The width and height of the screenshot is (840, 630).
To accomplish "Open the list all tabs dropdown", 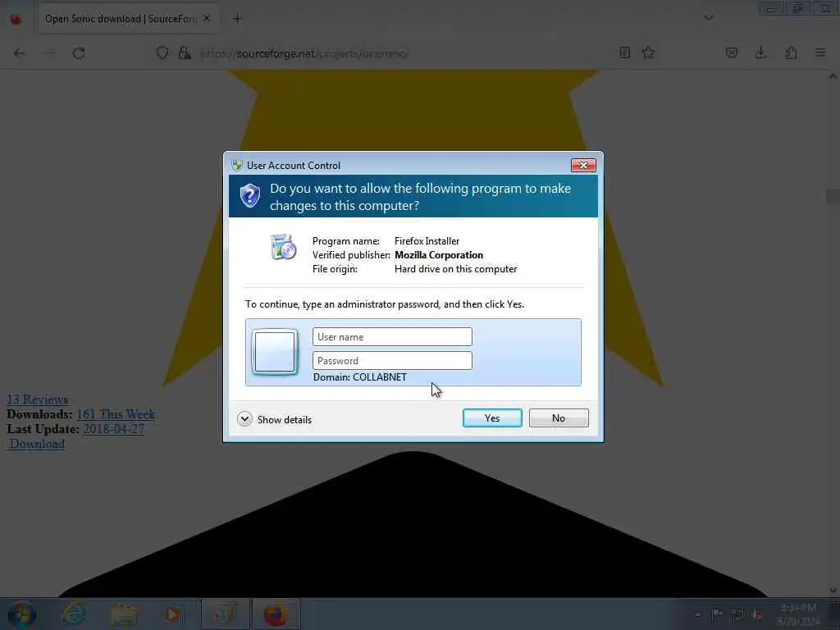I will click(708, 18).
